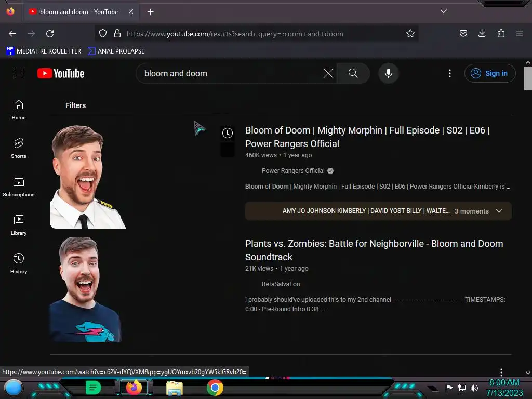This screenshot has width=532, height=399.
Task: Click the Sign in button
Action: point(490,73)
